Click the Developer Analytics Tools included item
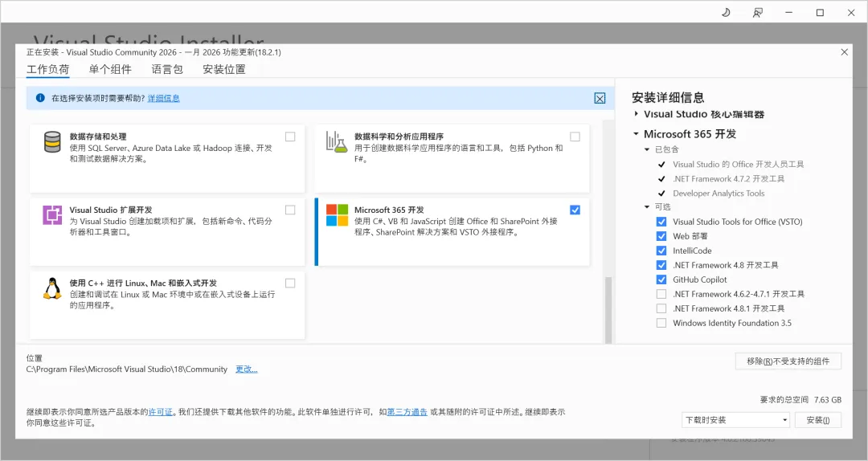Screen dimensions: 868x461 pos(719,193)
